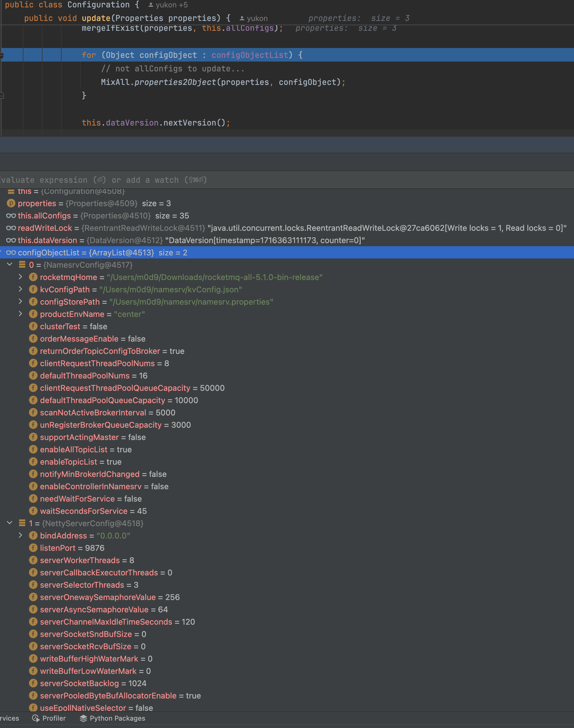Click configObjectList in the for loop line

click(x=250, y=55)
